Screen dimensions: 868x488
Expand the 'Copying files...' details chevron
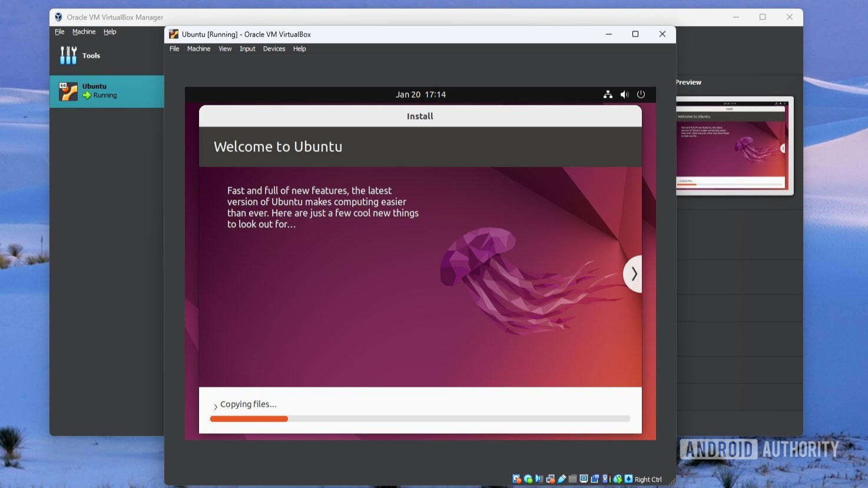[x=216, y=406]
